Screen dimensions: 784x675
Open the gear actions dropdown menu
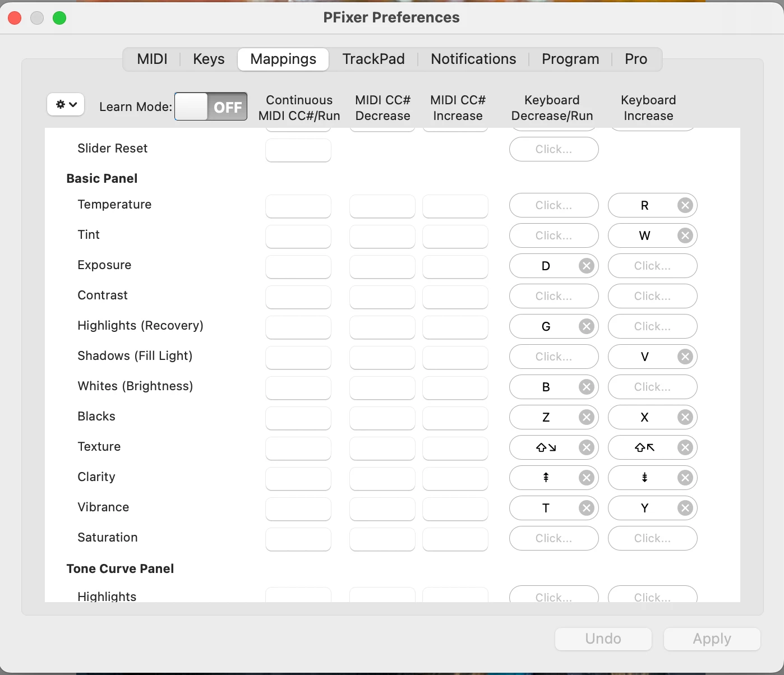point(66,104)
